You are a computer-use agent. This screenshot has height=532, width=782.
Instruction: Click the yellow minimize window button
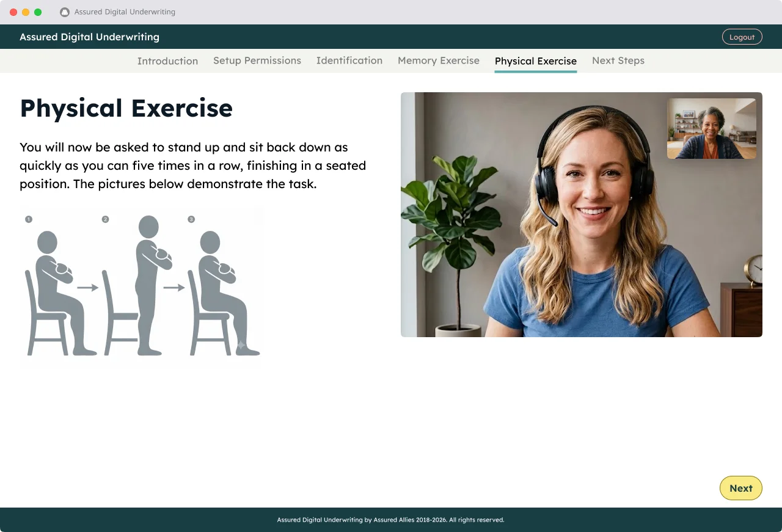(x=26, y=12)
